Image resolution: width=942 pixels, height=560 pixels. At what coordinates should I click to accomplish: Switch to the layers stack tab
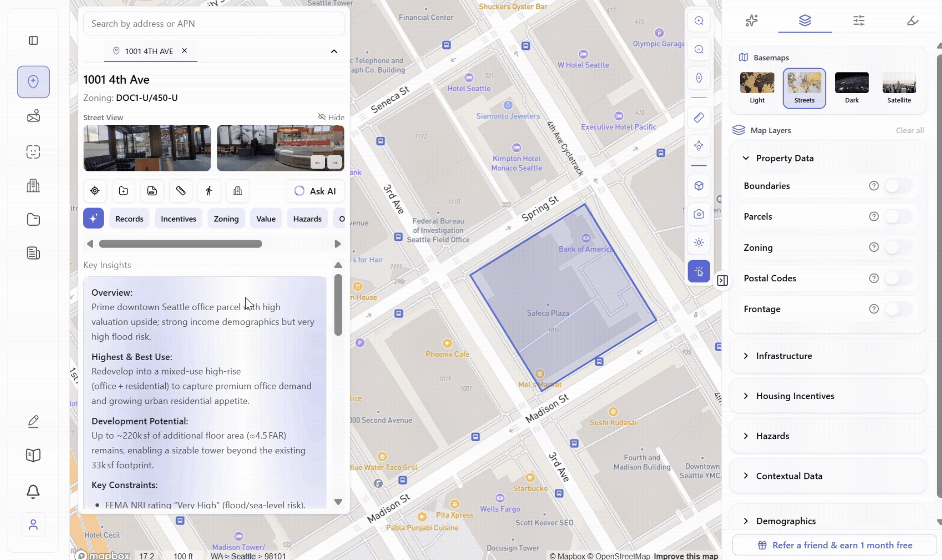[x=805, y=20]
